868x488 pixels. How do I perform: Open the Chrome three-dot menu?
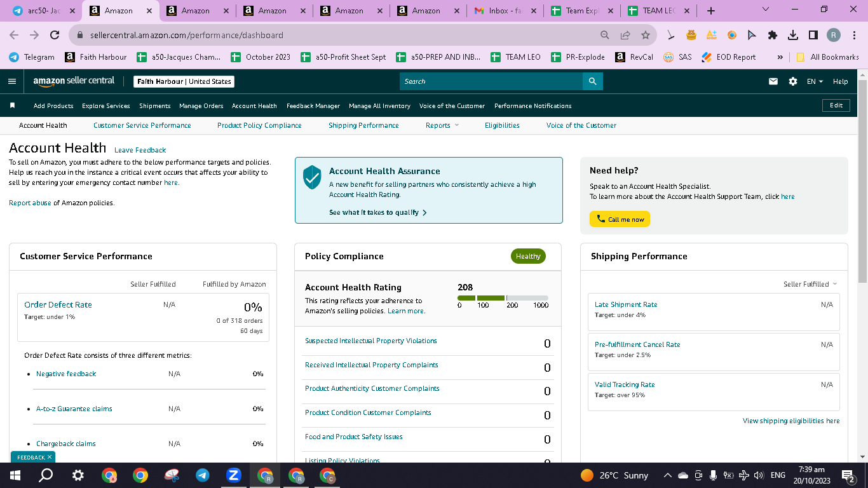(x=854, y=35)
